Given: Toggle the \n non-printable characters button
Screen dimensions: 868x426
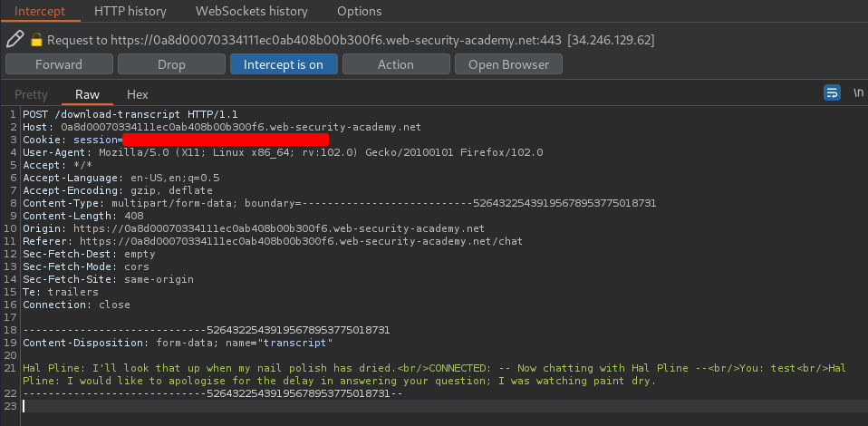Looking at the screenshot, I should (857, 93).
